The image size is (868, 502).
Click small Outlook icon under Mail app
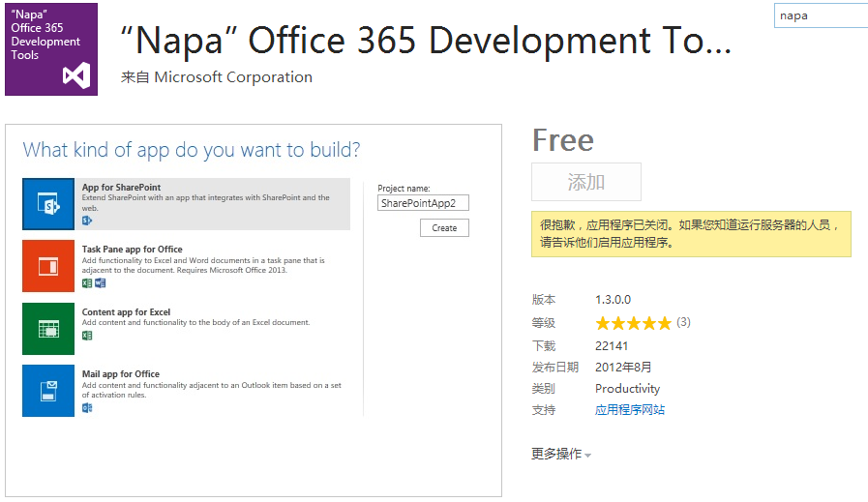coord(87,408)
